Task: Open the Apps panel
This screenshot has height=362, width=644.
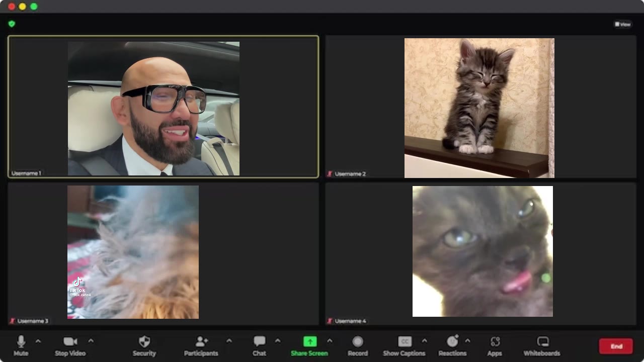Action: coord(495,346)
